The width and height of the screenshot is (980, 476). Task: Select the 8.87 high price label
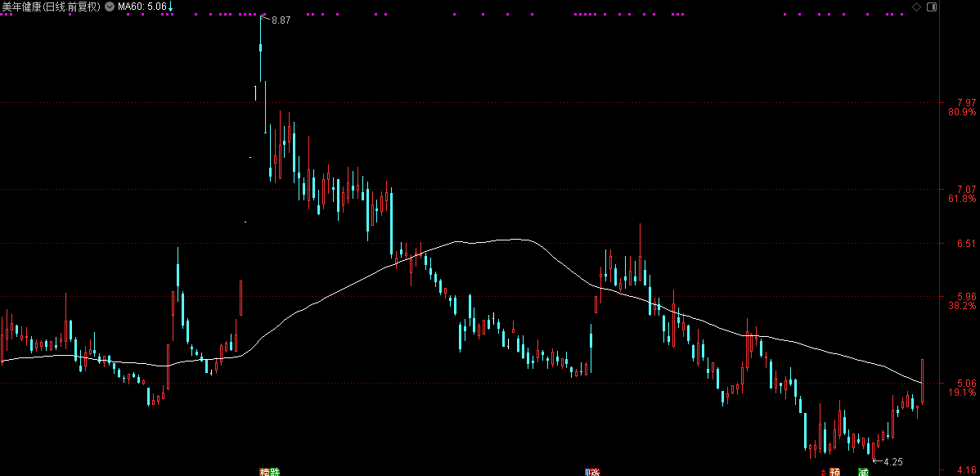click(281, 20)
